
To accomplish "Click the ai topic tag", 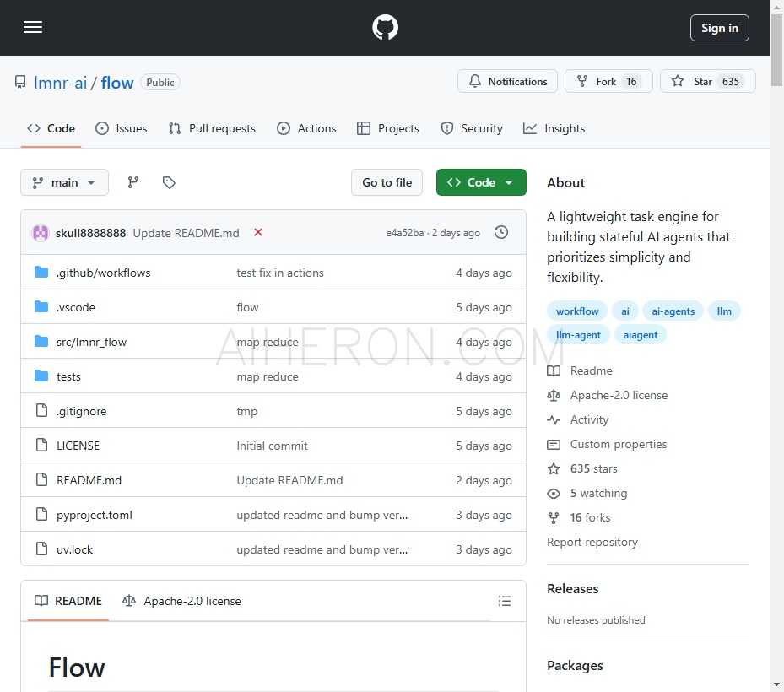I will (x=625, y=311).
